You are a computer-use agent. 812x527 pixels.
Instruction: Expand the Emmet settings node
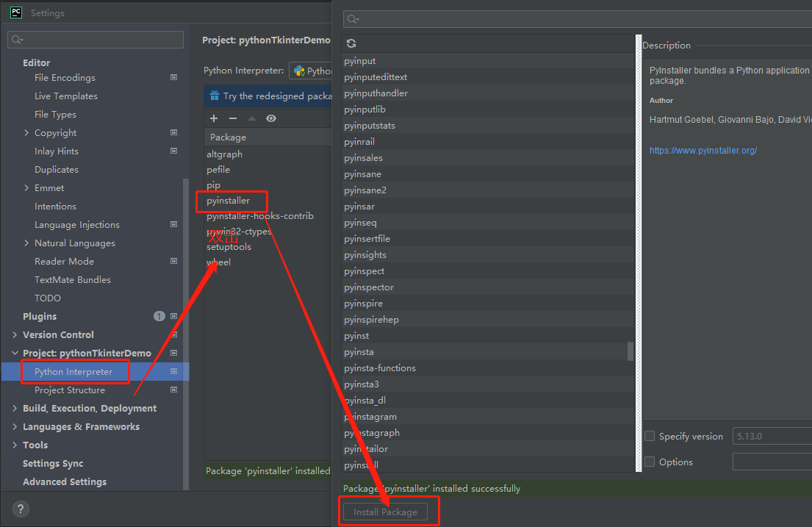click(x=26, y=187)
